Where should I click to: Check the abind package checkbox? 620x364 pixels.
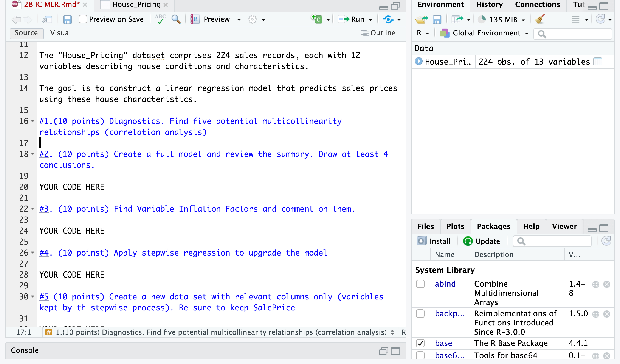420,284
